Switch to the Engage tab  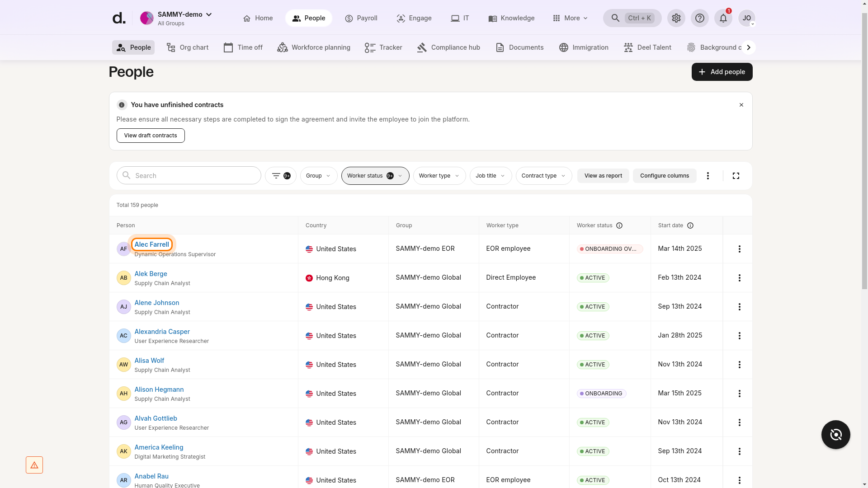(x=414, y=18)
